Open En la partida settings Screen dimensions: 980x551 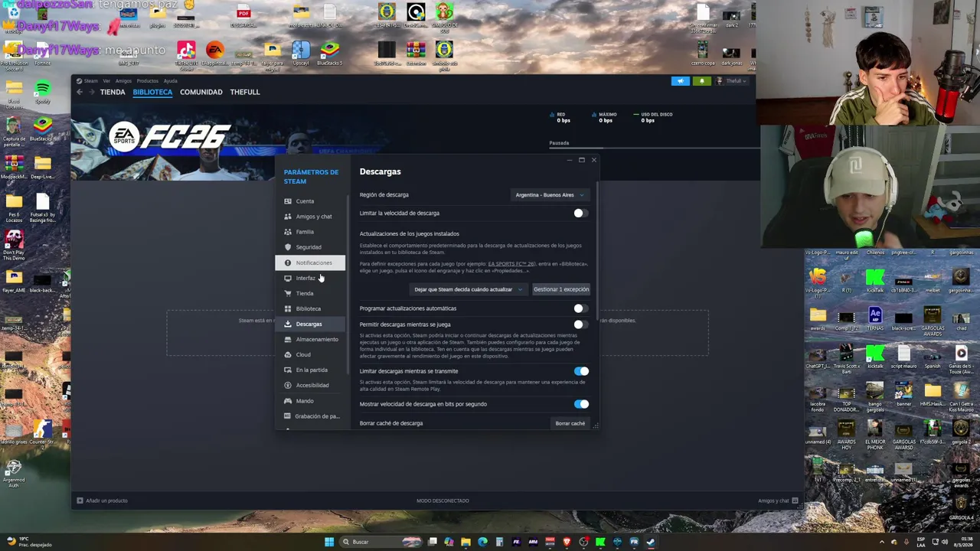(x=309, y=370)
